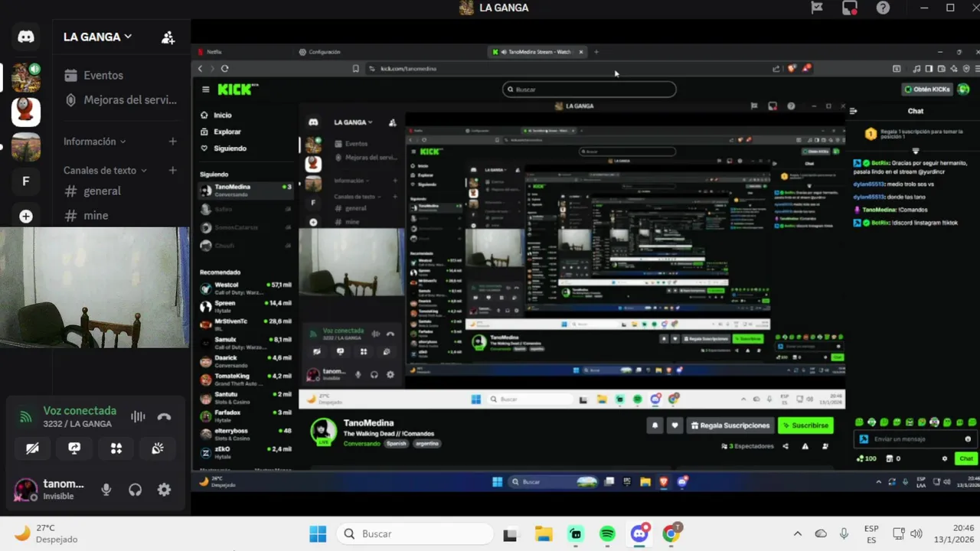Open the volume tray icon
Viewport: 980px width, 551px height.
[x=916, y=533]
